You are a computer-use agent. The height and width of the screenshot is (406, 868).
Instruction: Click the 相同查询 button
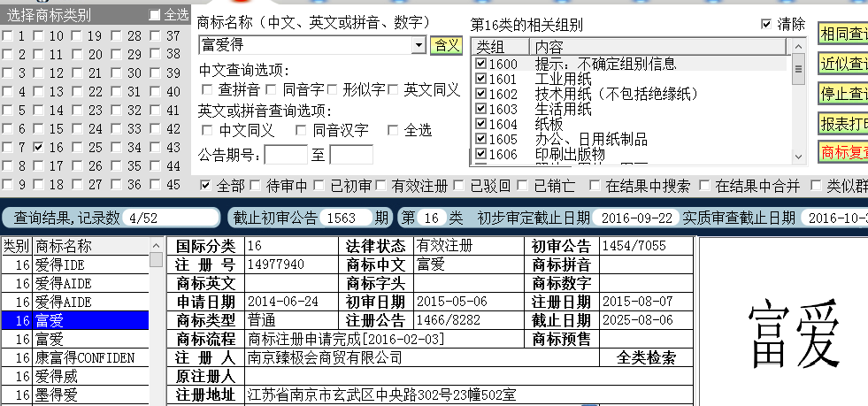843,34
